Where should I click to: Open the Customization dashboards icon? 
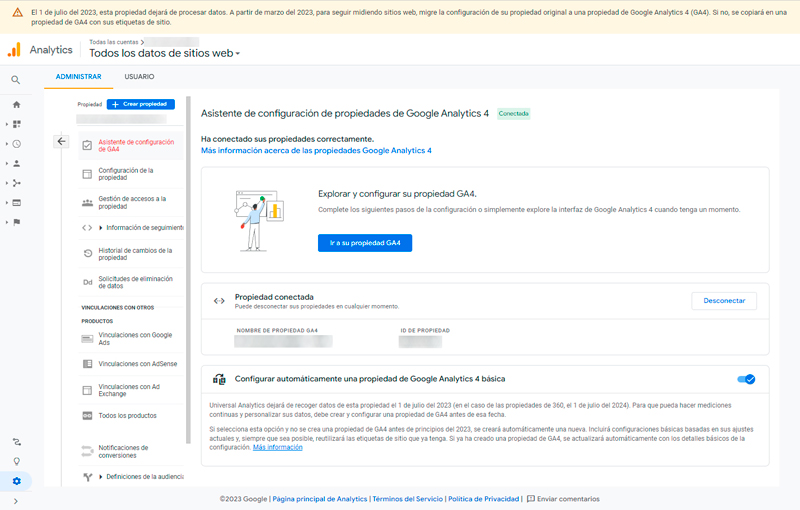click(16, 124)
